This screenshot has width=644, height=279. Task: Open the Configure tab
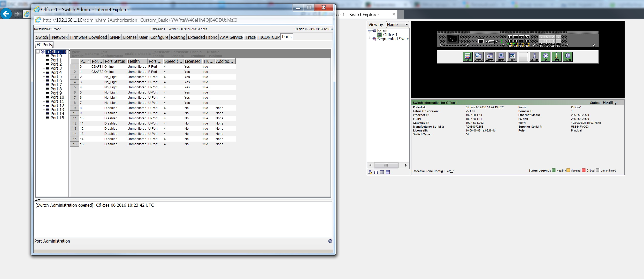(159, 37)
